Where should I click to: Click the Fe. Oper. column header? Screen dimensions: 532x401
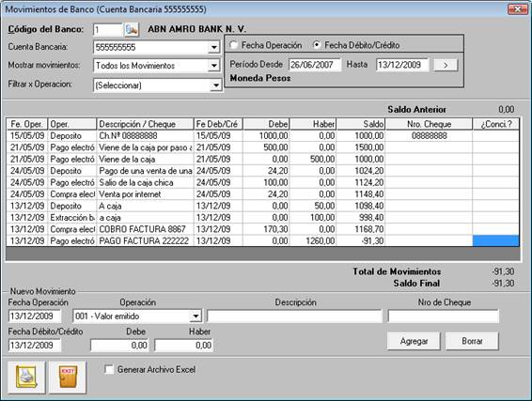click(27, 124)
